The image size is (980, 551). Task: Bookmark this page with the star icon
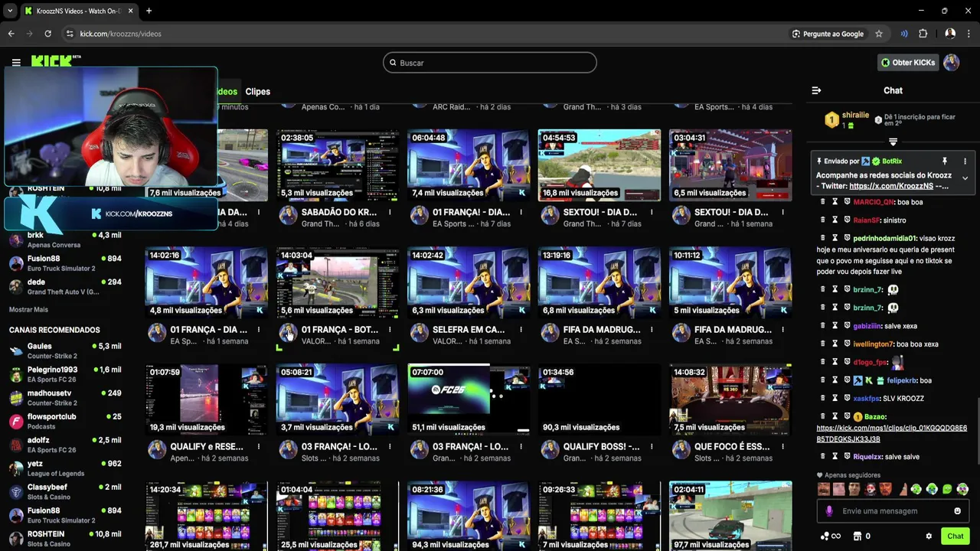(879, 34)
